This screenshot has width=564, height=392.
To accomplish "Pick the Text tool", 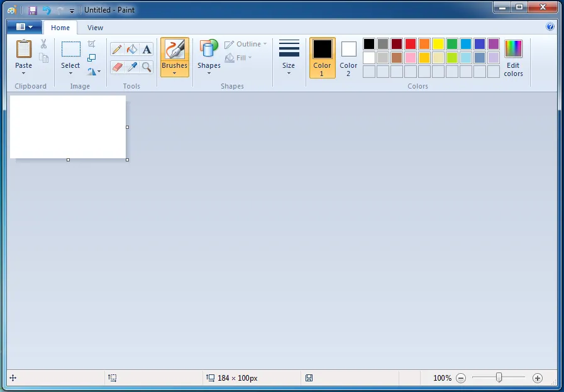I will pos(147,49).
